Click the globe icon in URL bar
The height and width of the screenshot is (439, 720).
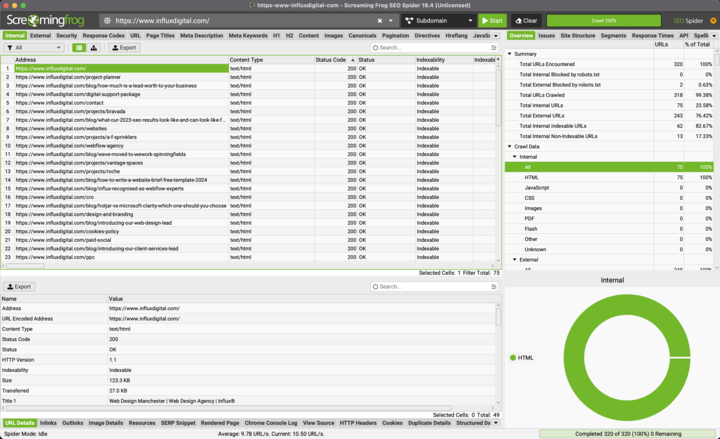click(107, 21)
